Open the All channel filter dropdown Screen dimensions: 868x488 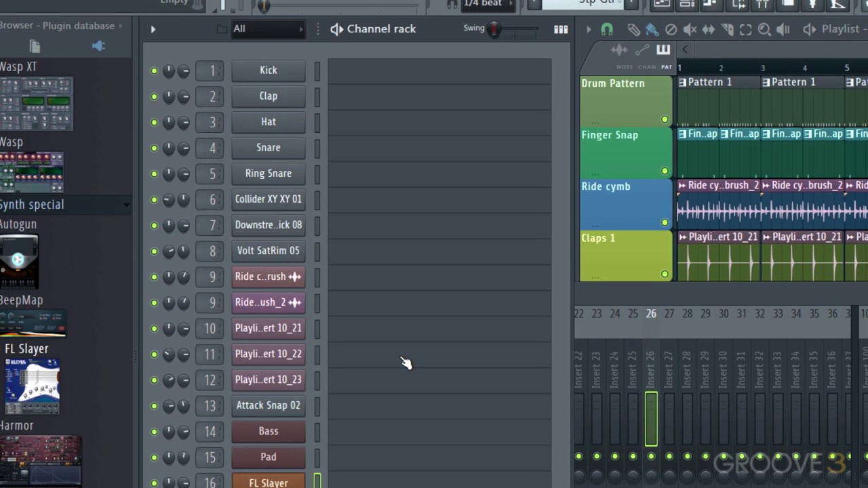point(268,29)
